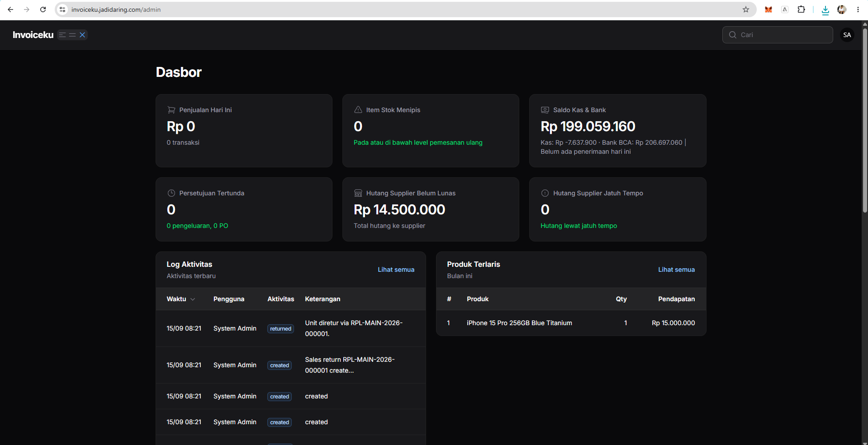This screenshot has height=445, width=868.
Task: Click the alert icon on Hutang Supplier Jatuh Tempo
Action: pos(545,193)
